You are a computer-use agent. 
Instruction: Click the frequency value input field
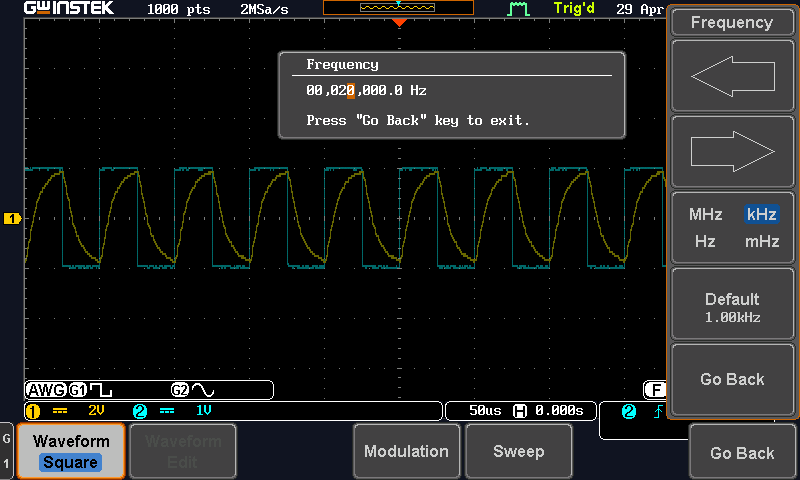click(x=366, y=91)
